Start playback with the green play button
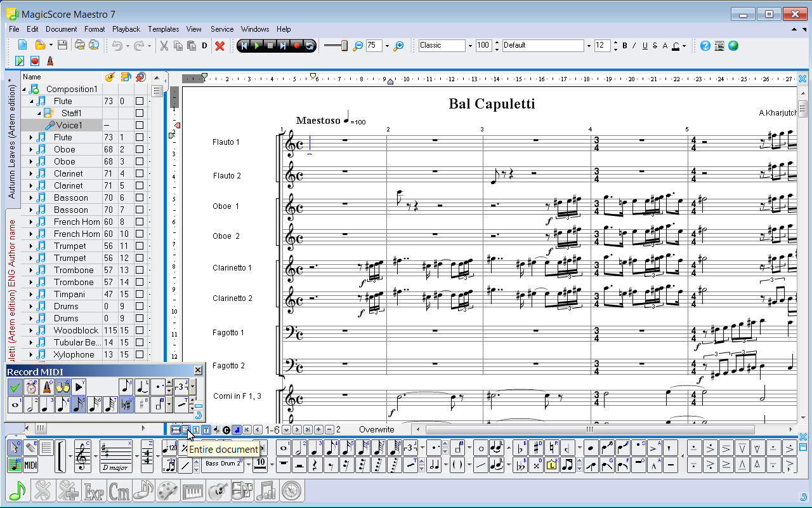 (256, 46)
